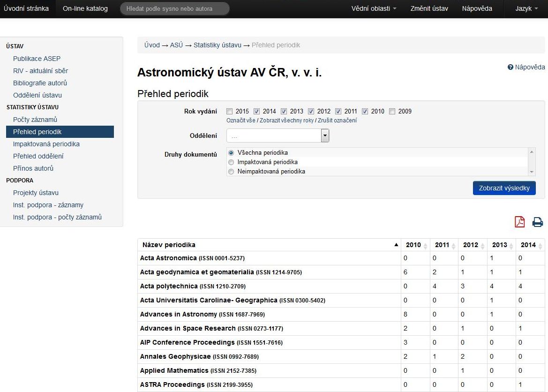Focus the sysno or author search field
This screenshot has height=392, width=548.
click(x=175, y=9)
